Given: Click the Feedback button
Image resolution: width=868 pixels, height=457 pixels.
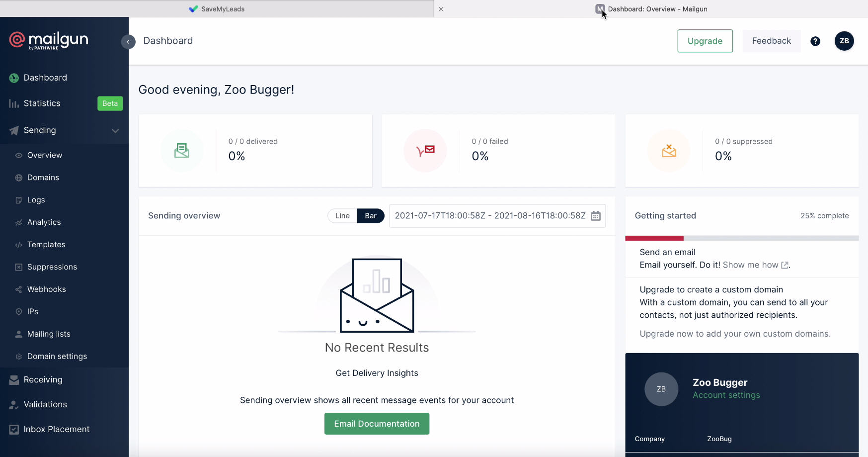Looking at the screenshot, I should pos(771,41).
